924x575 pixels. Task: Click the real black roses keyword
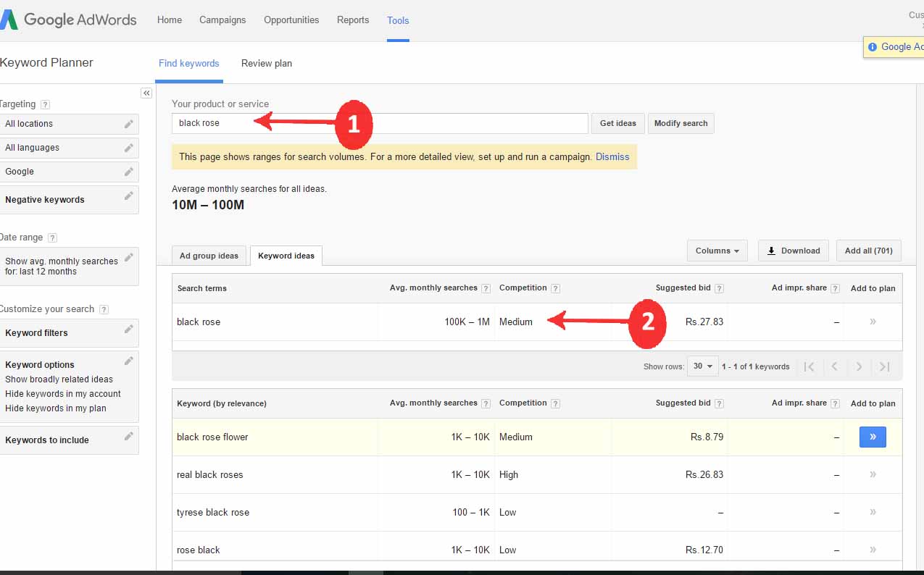pyautogui.click(x=210, y=475)
